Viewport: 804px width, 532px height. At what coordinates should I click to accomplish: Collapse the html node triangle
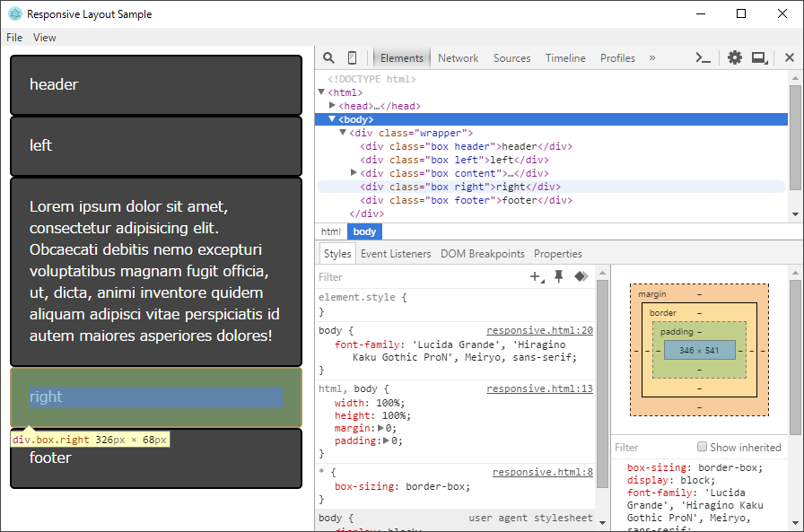coord(321,92)
